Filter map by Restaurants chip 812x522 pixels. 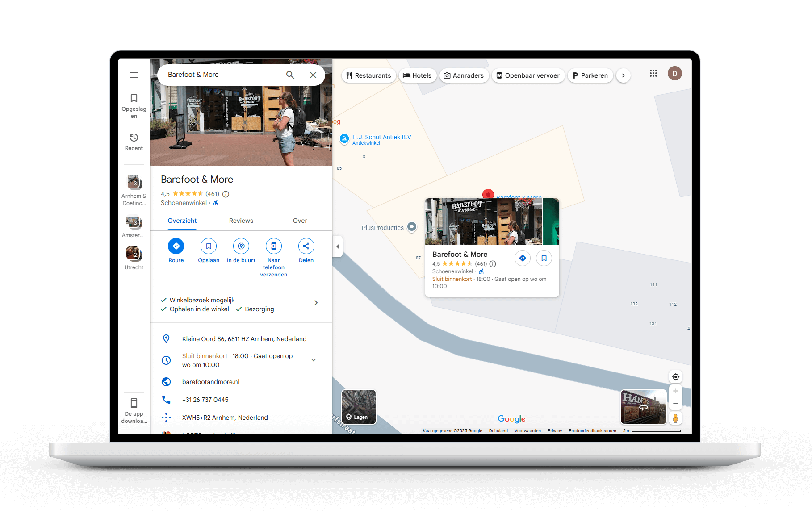[369, 75]
